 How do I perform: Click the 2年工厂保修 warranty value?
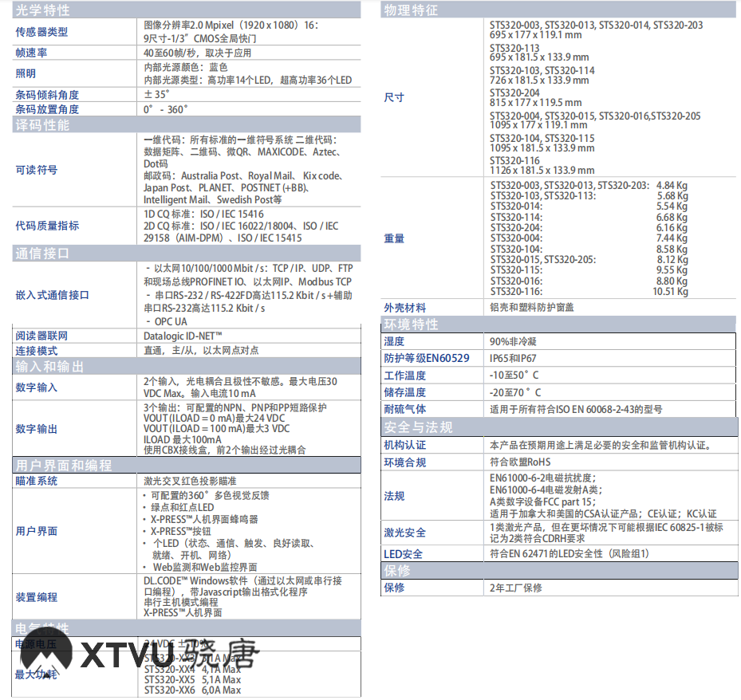515,588
